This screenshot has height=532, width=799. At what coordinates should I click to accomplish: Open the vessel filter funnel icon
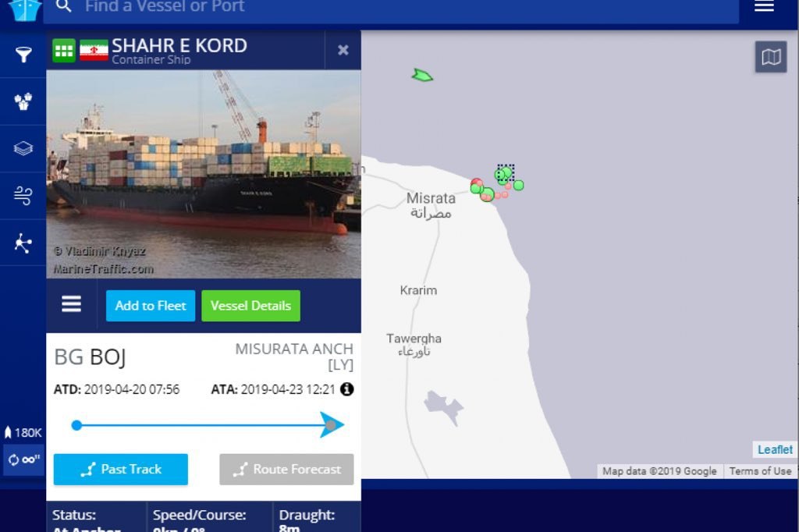(x=23, y=54)
